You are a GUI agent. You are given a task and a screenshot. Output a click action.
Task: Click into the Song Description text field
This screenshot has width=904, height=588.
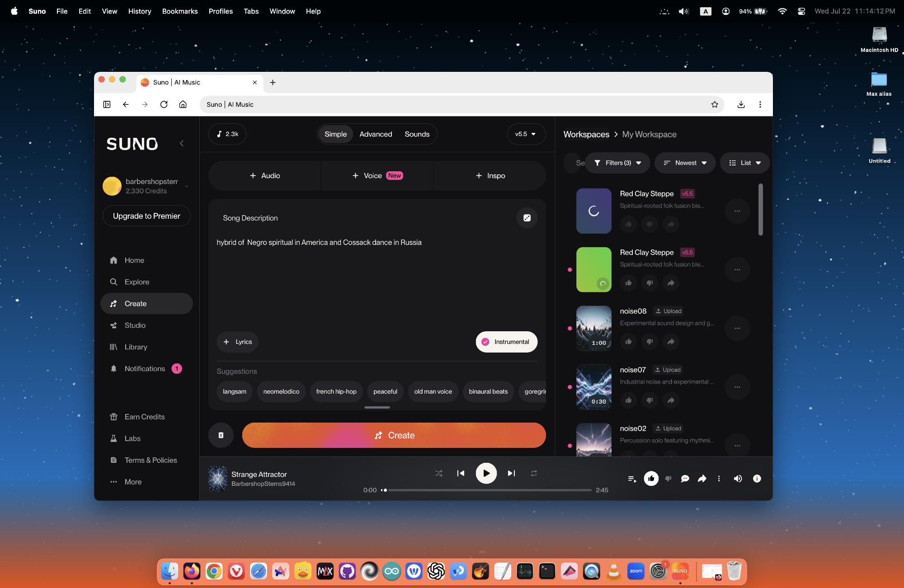coord(377,280)
